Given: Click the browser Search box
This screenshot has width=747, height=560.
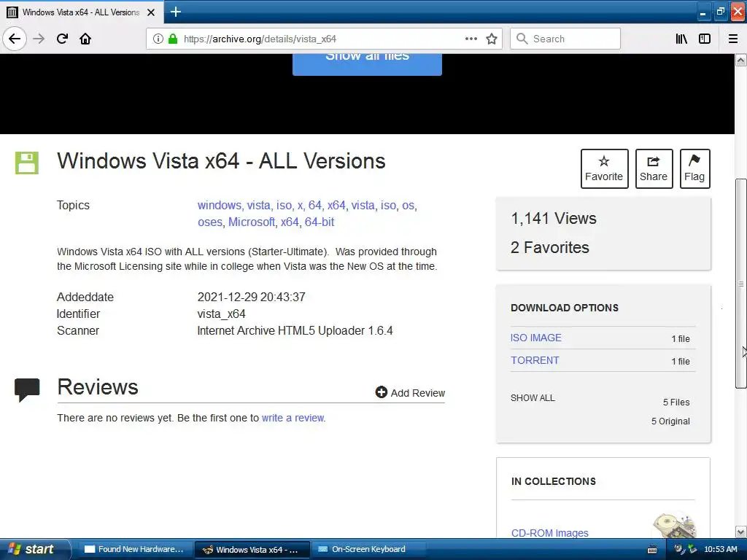Looking at the screenshot, I should coord(565,39).
